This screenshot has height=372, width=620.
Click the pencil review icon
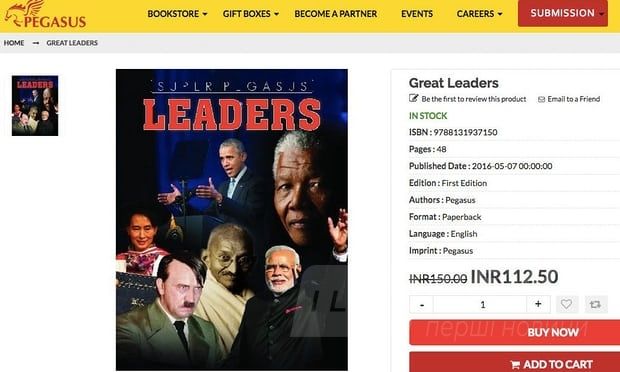[x=413, y=98]
